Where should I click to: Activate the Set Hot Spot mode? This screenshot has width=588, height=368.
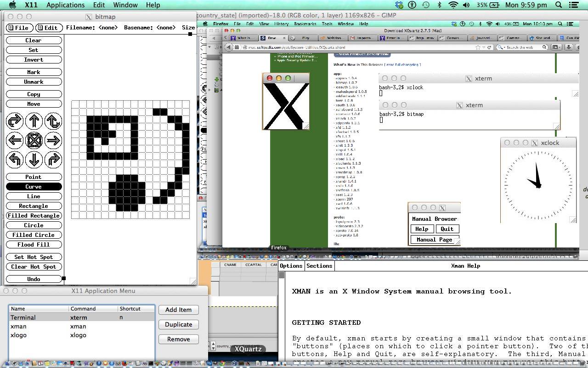pos(34,257)
